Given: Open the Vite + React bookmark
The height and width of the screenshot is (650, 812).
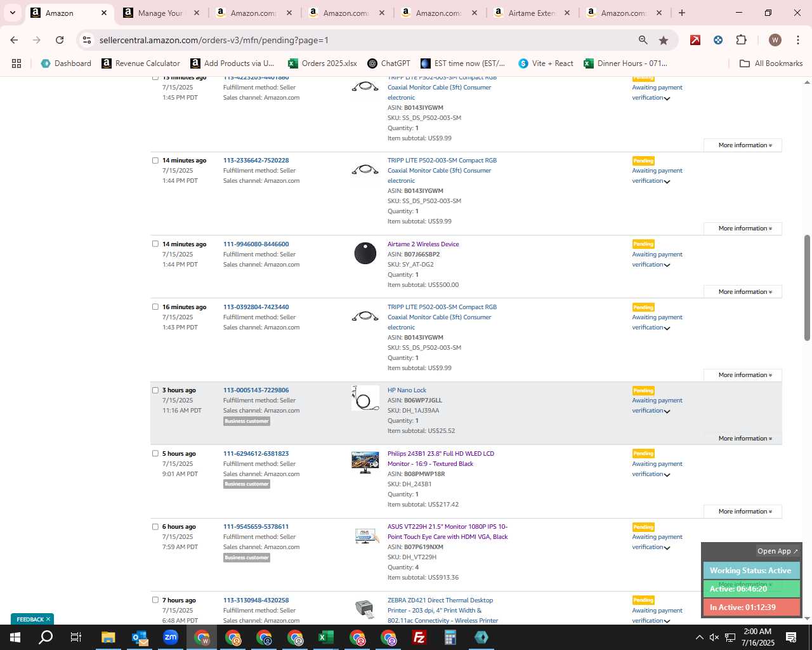Looking at the screenshot, I should pyautogui.click(x=546, y=63).
